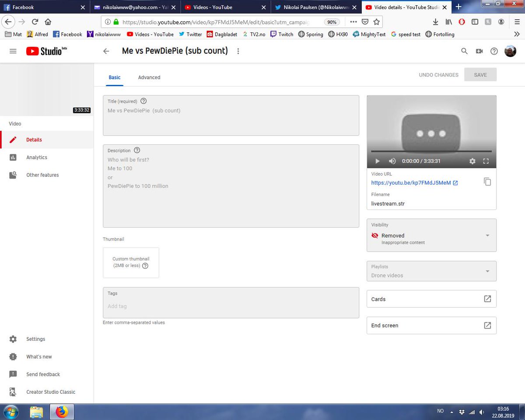Image resolution: width=525 pixels, height=420 pixels.
Task: Open Firefox downloads arrow icon
Action: coord(435,22)
